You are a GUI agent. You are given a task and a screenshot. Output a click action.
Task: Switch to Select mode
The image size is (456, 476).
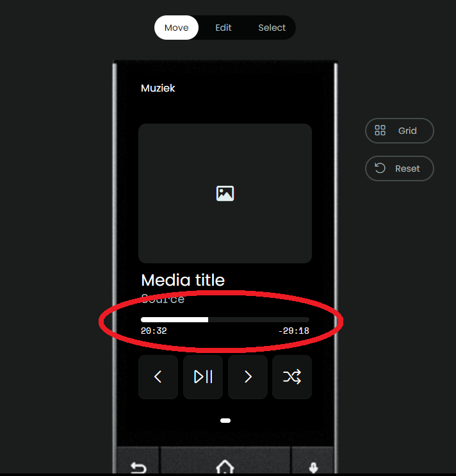(x=272, y=28)
